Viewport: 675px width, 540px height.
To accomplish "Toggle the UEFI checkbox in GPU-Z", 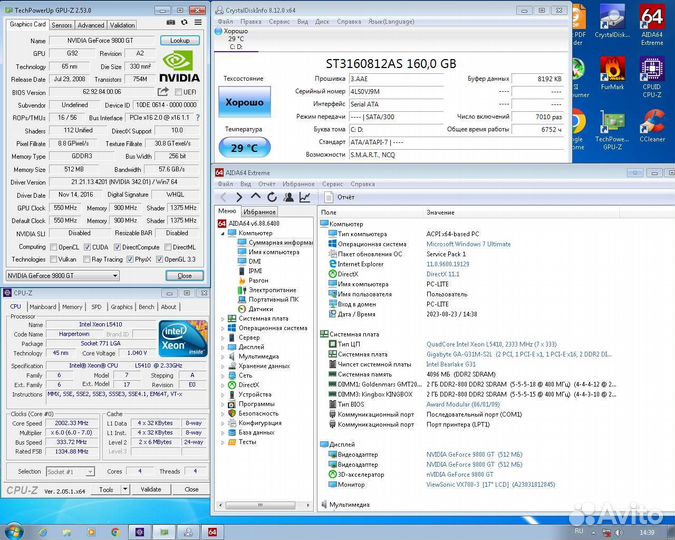I will coord(178,92).
